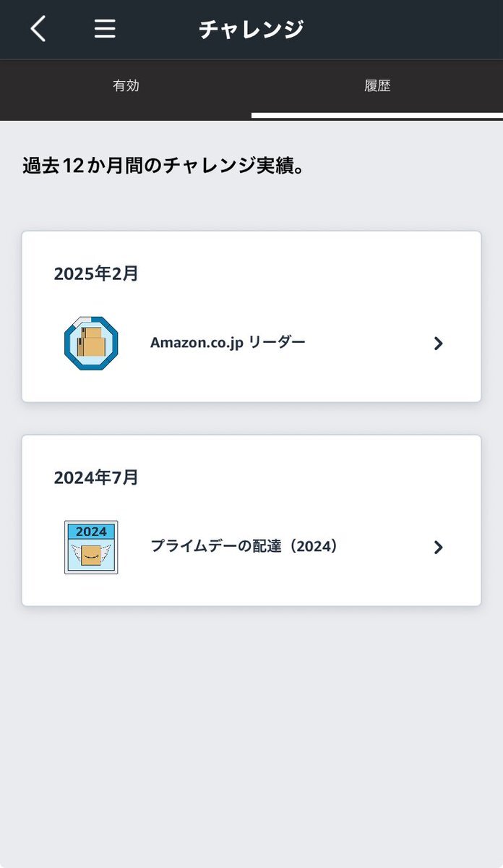
Task: Tap the 過去12か月間のチャレンジ実績 heading
Action: (x=163, y=166)
